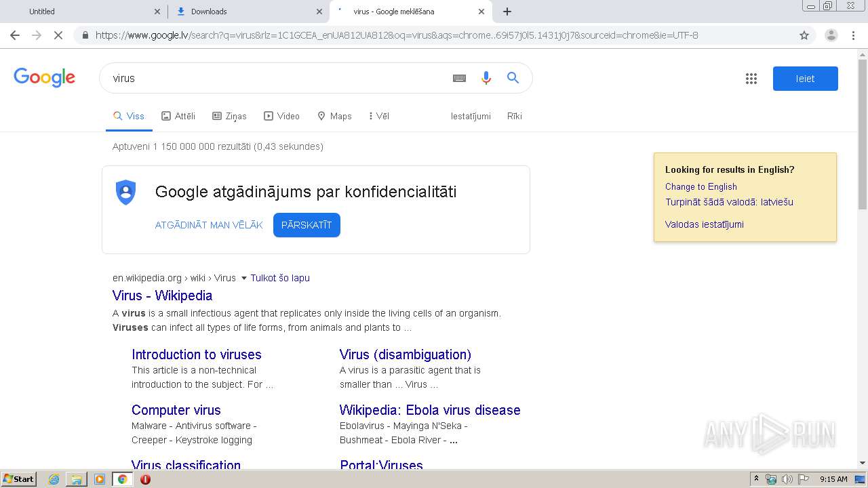Click the Google logo
This screenshot has height=488, width=868.
click(45, 78)
